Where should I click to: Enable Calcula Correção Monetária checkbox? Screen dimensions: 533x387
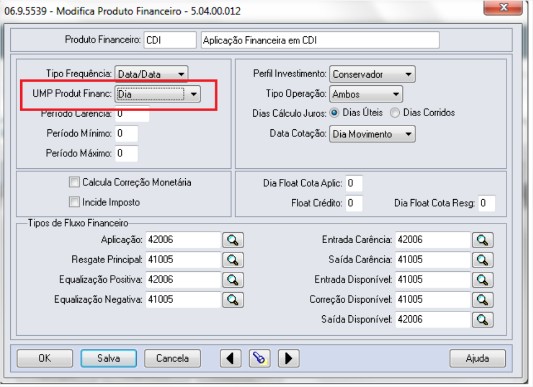click(x=74, y=182)
